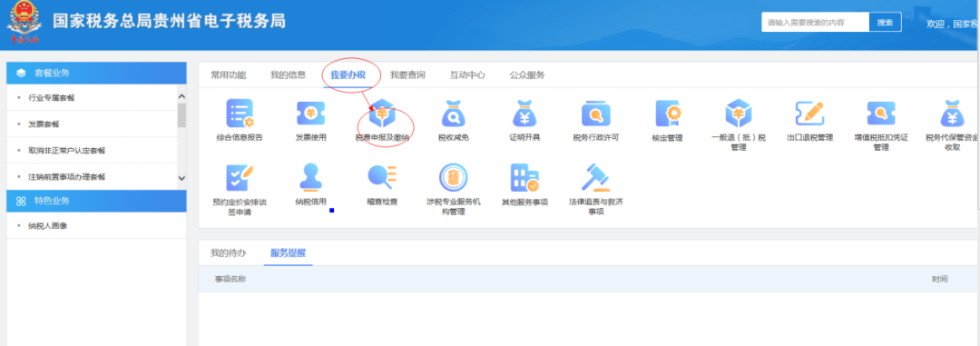980x346 pixels.
Task: Open 税费申报及缴纳 icon
Action: click(x=382, y=114)
